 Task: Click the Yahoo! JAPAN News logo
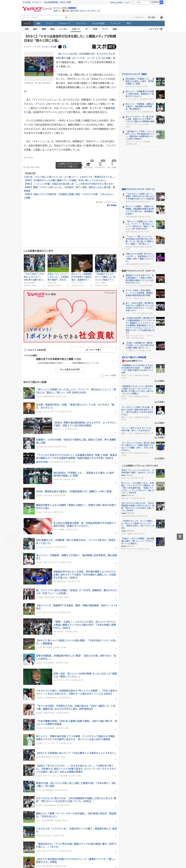37,9
